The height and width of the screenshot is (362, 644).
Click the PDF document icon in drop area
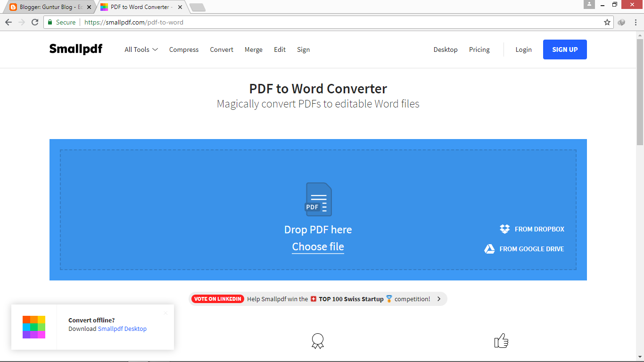(318, 199)
